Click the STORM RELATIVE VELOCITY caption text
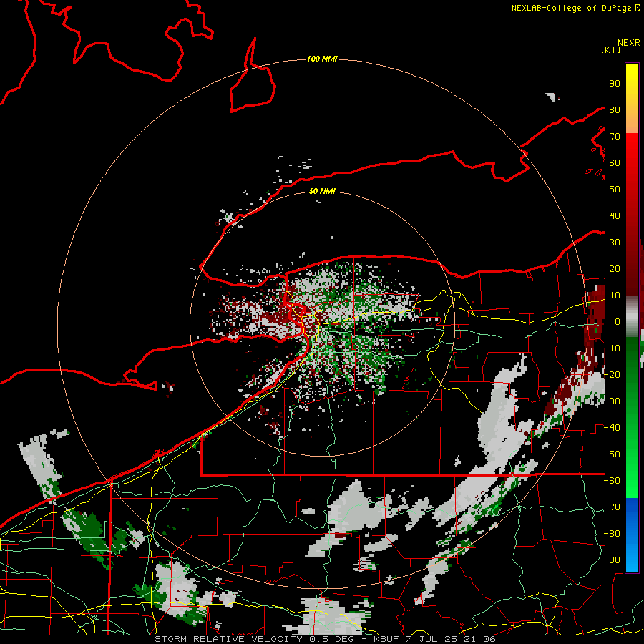 (x=325, y=639)
